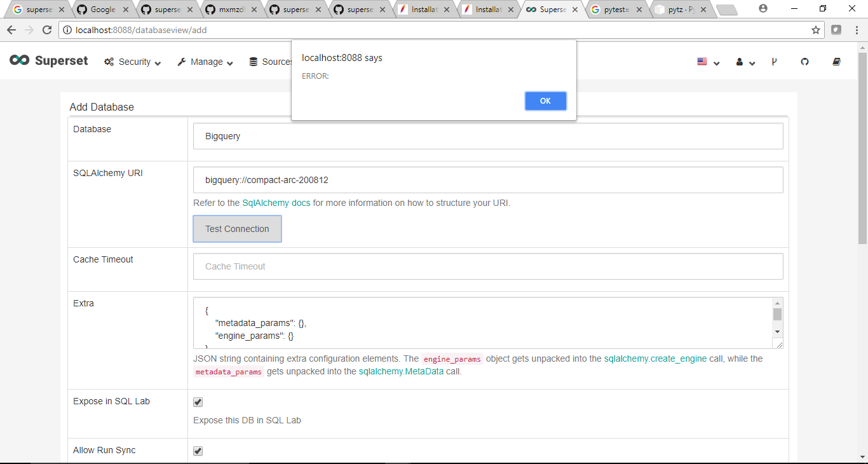The image size is (868, 464).
Task: Click the extension icon beside the star
Action: (836, 30)
